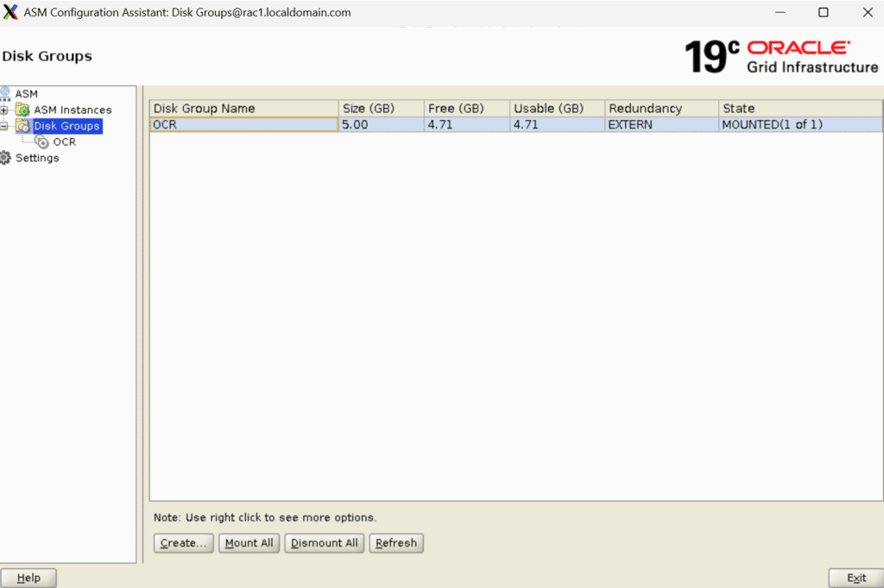Click the X application icon in title bar

pyautogui.click(x=10, y=13)
